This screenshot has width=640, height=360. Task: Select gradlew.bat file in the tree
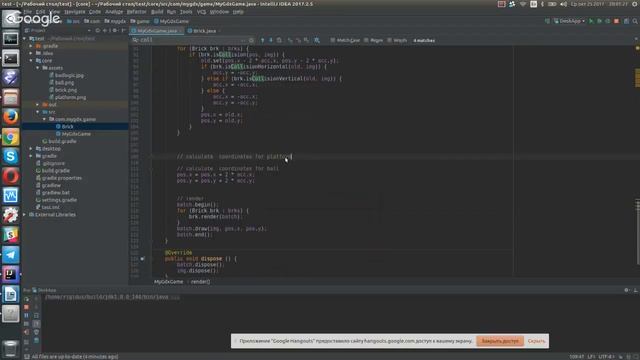(x=56, y=193)
